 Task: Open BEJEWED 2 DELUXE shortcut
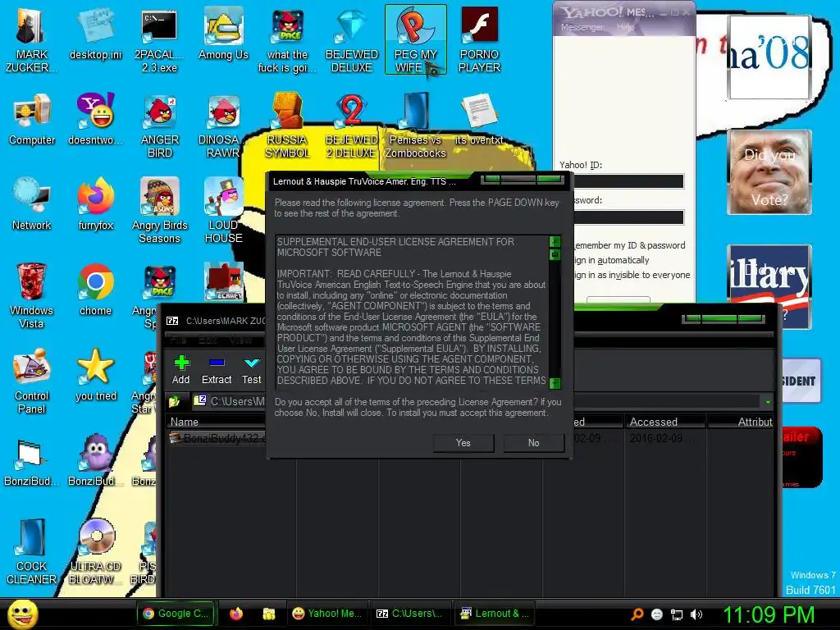point(351,126)
